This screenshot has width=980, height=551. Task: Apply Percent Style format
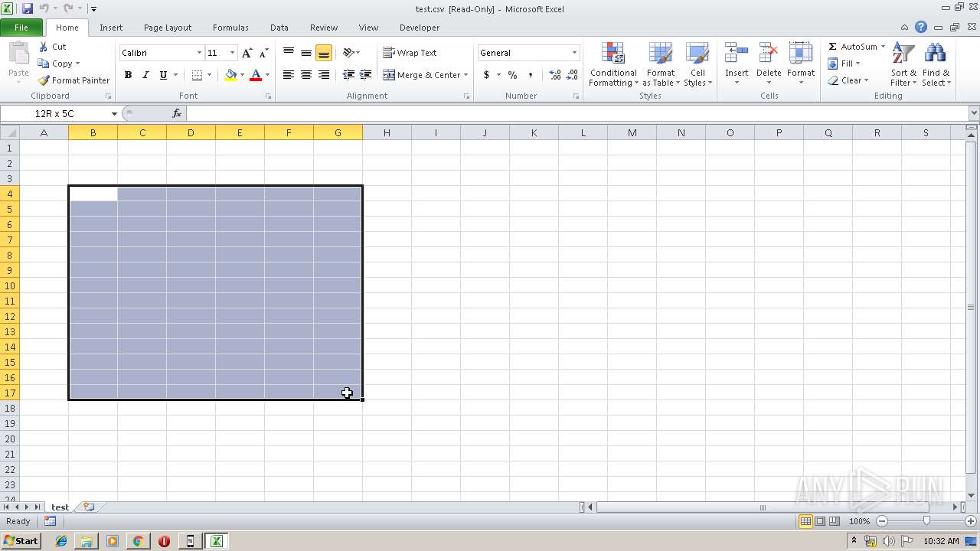coord(512,75)
